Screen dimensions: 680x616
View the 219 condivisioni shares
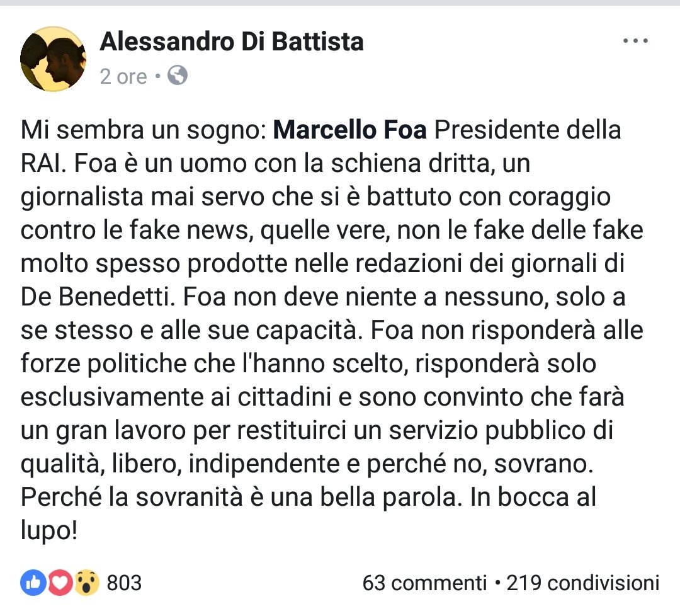tap(583, 583)
